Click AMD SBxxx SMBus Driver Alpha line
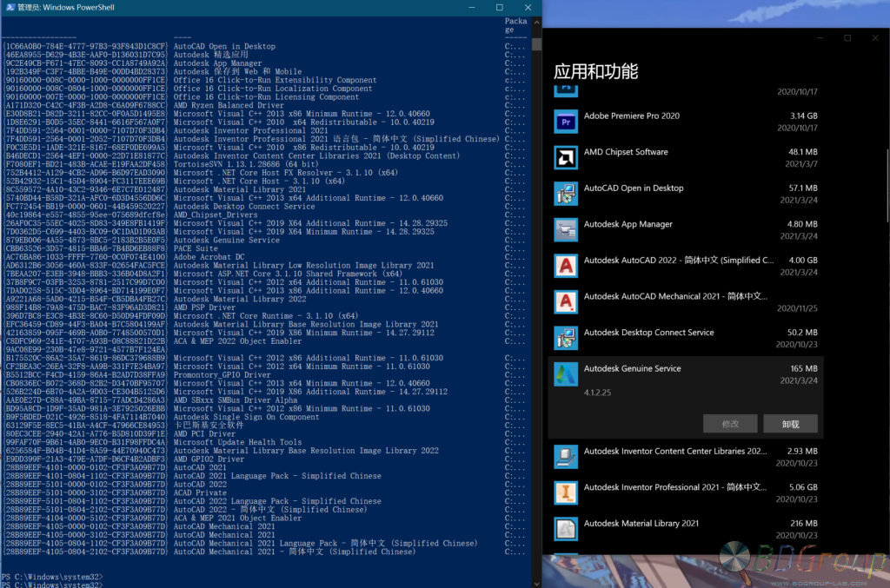The image size is (890, 588). pyautogui.click(x=235, y=400)
